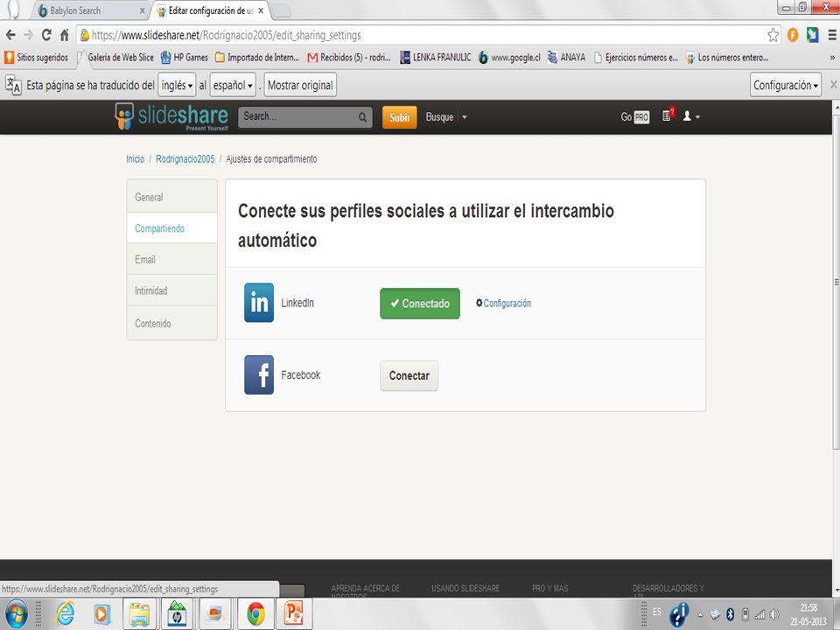Select the Compartiendo settings section
Viewport: 840px width, 630px height.
172,228
